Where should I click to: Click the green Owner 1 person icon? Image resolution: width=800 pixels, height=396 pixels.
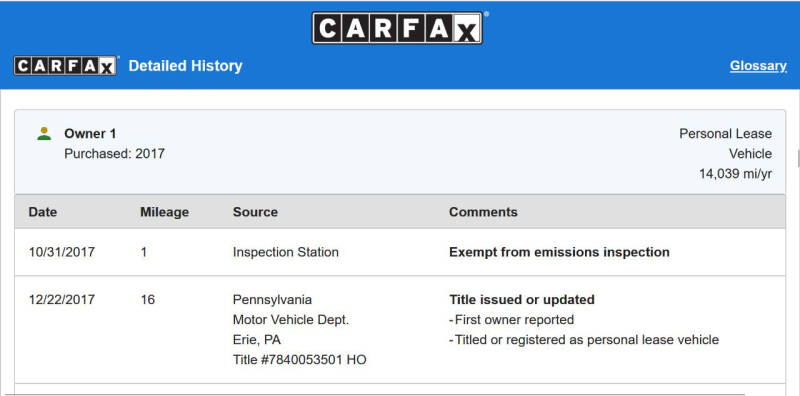pos(44,134)
